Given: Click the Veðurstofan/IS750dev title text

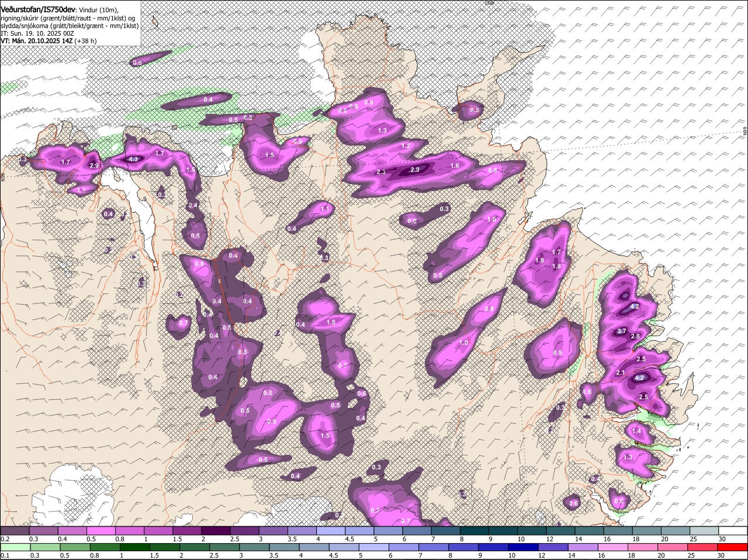Looking at the screenshot, I should click(x=38, y=10).
